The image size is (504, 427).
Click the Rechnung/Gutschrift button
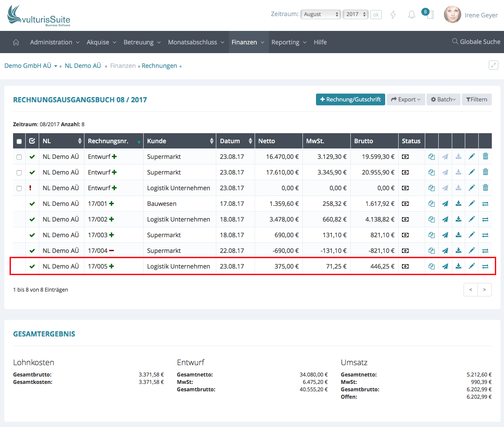click(x=350, y=100)
